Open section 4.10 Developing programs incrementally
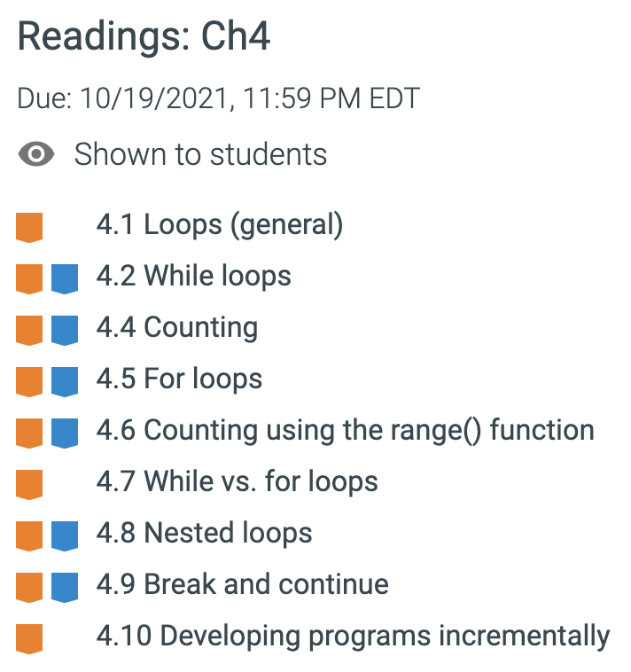The image size is (631, 672). [x=353, y=636]
